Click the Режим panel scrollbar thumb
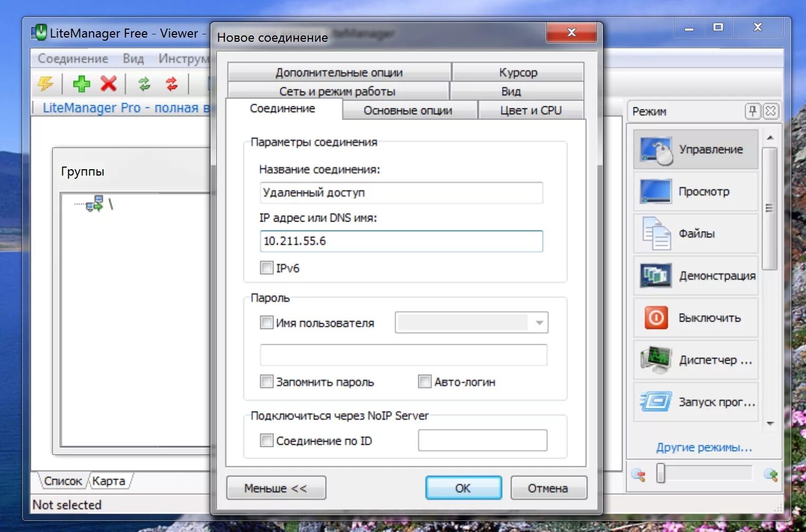Screen dimensions: 806x532 (x=770, y=208)
